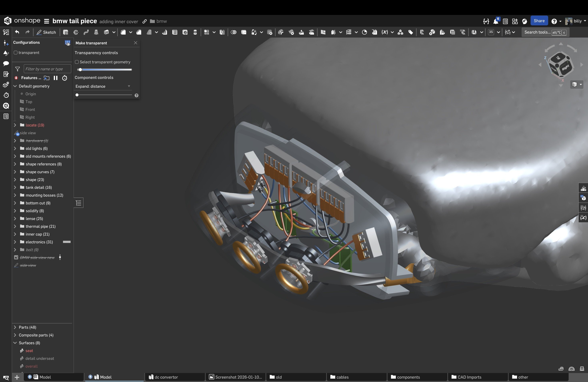The image size is (588, 382).
Task: Click the regeneration timer clock icon
Action: [x=64, y=78]
